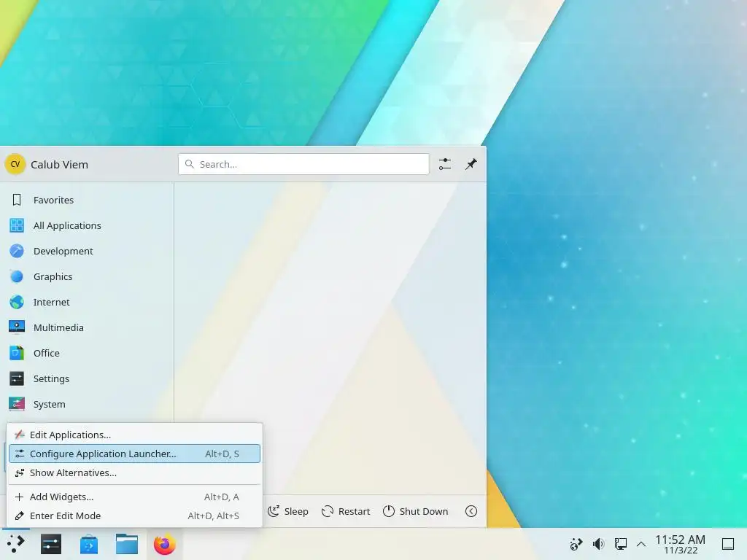Select the Multimedia category
The width and height of the screenshot is (747, 560).
[87, 327]
